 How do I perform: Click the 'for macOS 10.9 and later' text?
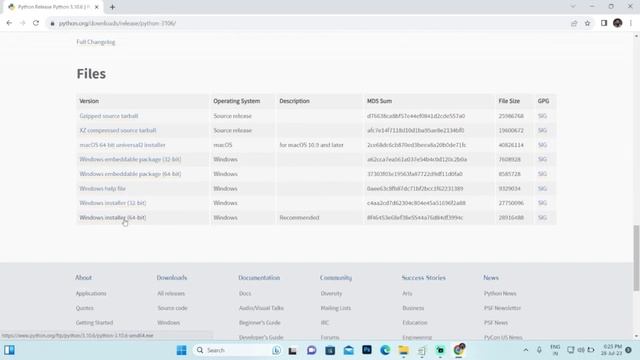pyautogui.click(x=311, y=145)
